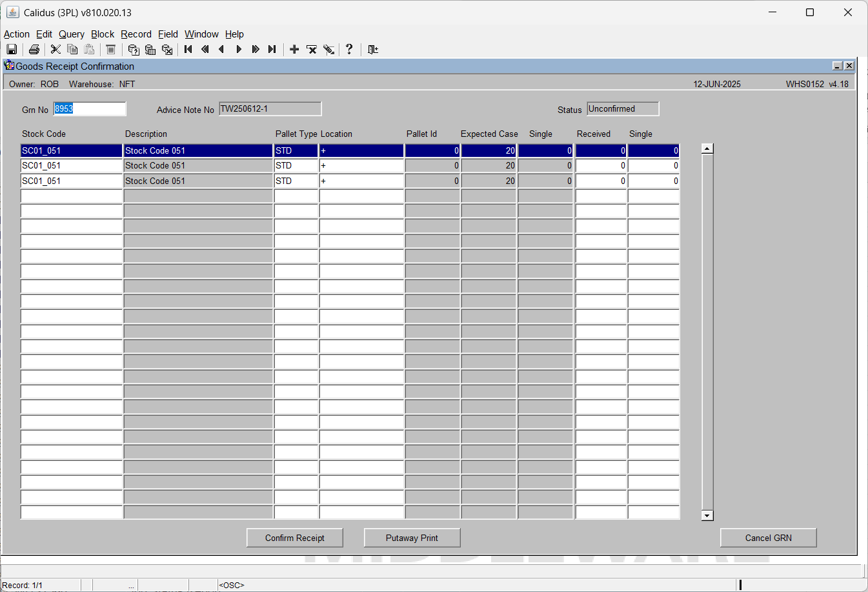Open the Block menu
868x592 pixels.
pos(103,34)
